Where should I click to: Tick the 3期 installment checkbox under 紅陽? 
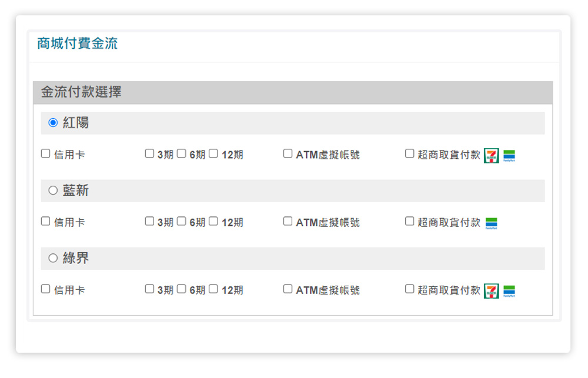tap(150, 154)
